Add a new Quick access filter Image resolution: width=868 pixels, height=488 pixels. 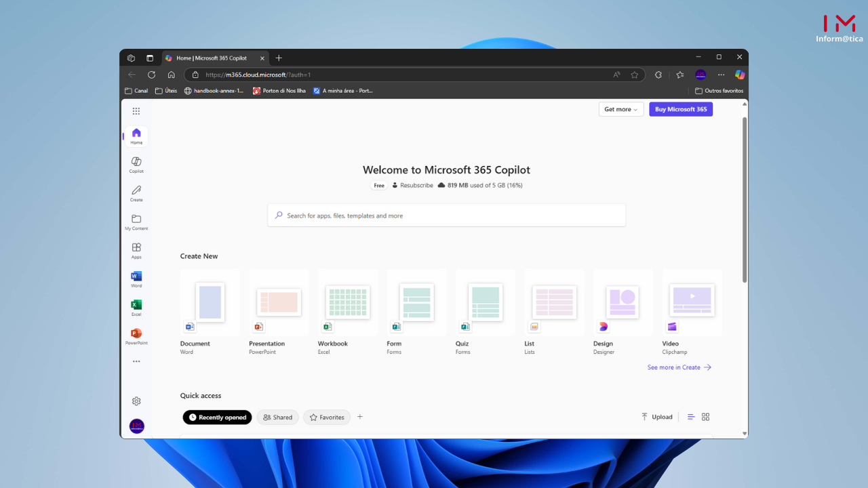360,417
